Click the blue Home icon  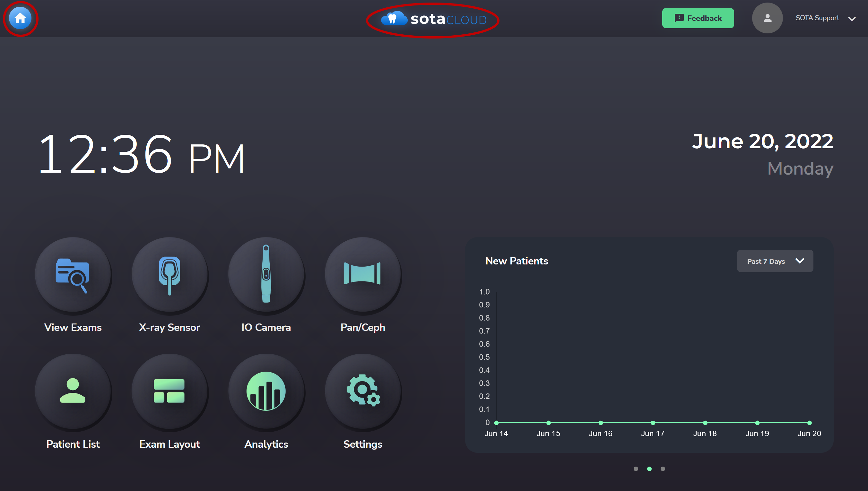(x=20, y=18)
